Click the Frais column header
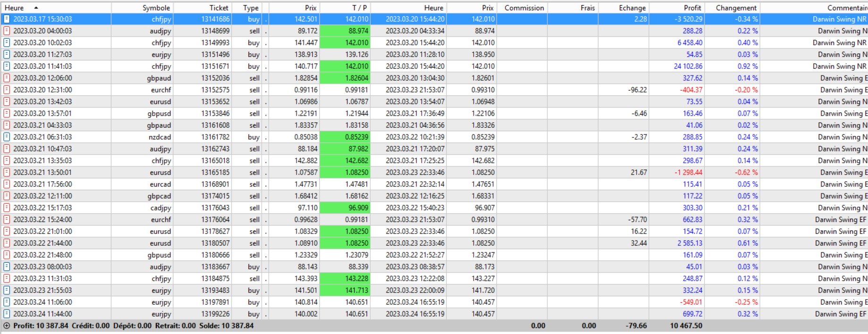Image resolution: width=868 pixels, height=334 pixels. click(x=573, y=8)
